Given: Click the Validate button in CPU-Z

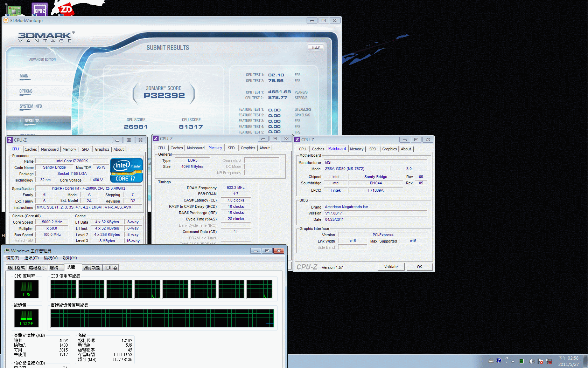Looking at the screenshot, I should (x=391, y=267).
